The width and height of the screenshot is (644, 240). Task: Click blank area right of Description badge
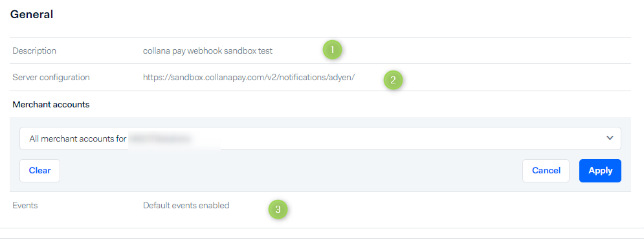pyautogui.click(x=486, y=50)
